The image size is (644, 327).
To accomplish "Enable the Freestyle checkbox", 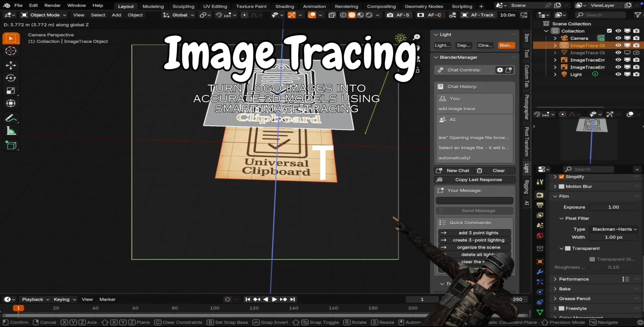I will click(x=562, y=308).
